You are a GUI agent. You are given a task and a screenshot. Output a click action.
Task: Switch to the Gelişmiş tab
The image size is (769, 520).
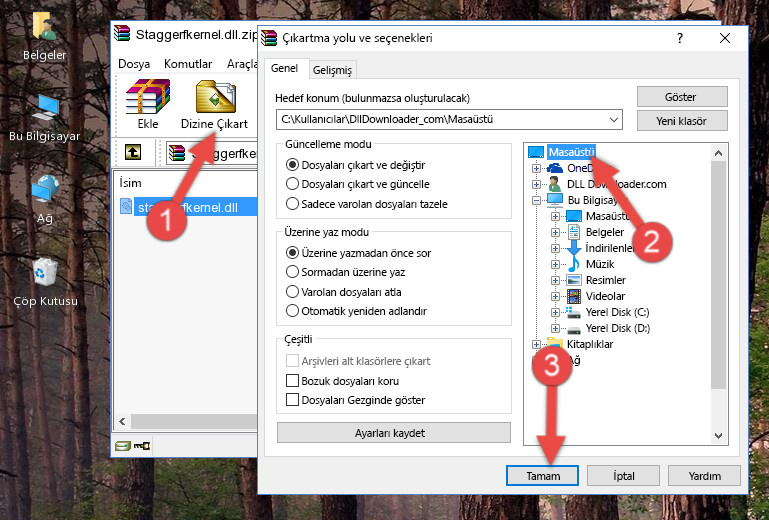click(332, 70)
